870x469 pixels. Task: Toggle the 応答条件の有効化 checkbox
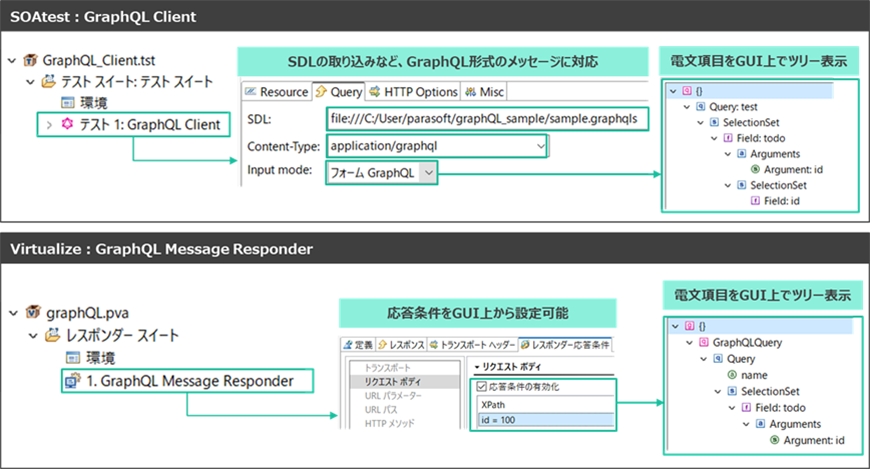pos(480,388)
